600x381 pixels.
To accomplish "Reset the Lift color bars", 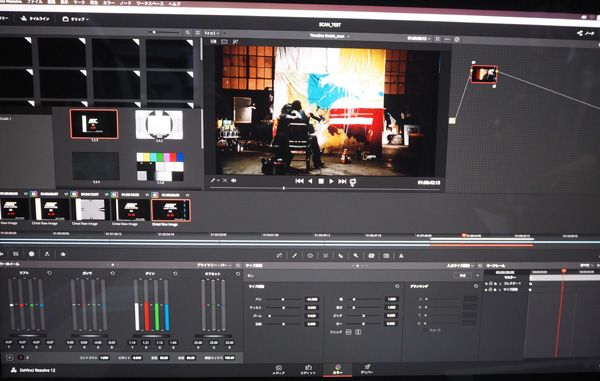I will coord(49,273).
